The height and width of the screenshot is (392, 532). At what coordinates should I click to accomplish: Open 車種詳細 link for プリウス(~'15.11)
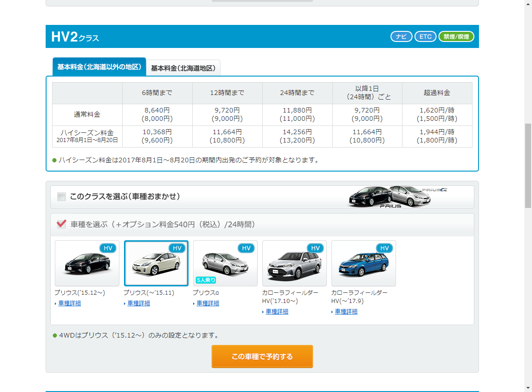(139, 303)
